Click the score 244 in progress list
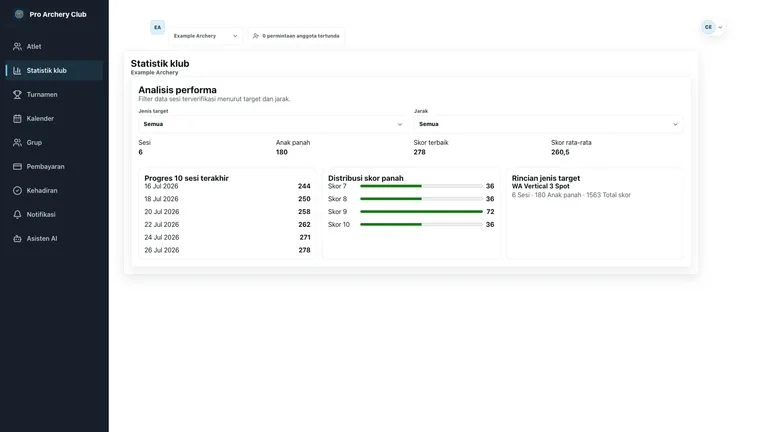The height and width of the screenshot is (432, 768). pos(304,186)
